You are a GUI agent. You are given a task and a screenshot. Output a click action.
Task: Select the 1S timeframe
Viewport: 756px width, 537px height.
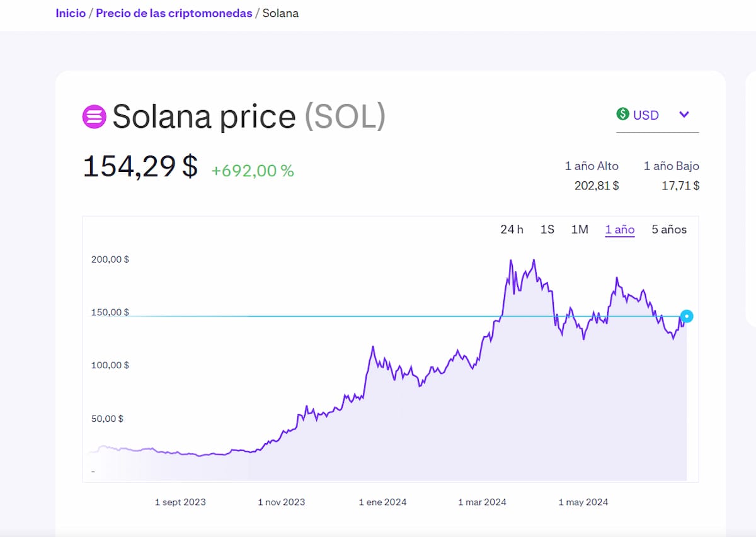547,229
